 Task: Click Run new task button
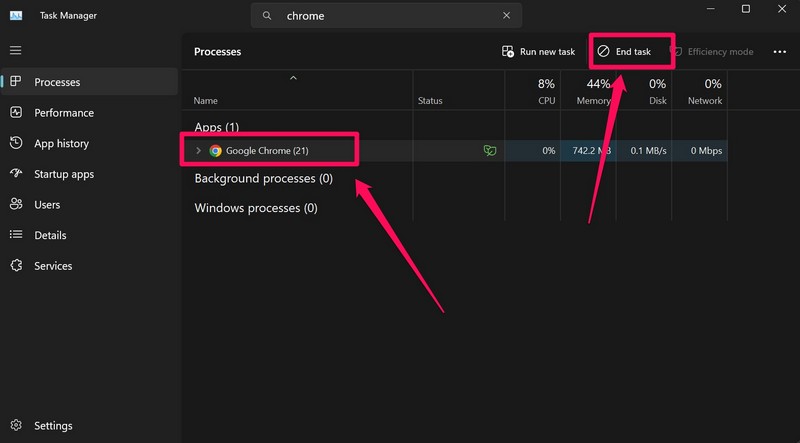[539, 52]
